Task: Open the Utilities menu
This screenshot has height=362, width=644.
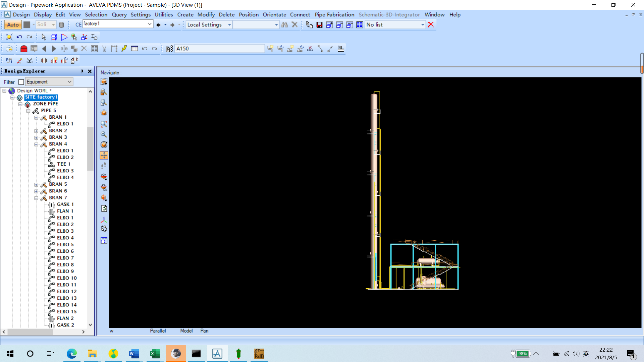Action: coord(164,15)
